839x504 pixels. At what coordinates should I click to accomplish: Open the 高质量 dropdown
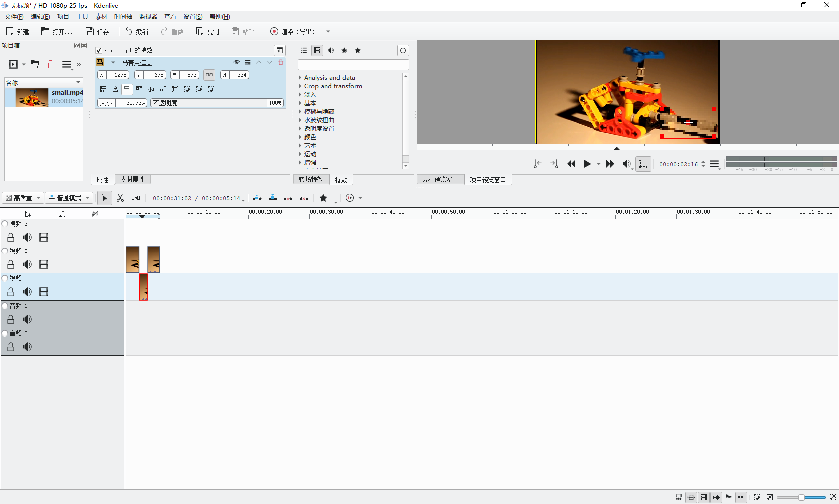click(23, 198)
